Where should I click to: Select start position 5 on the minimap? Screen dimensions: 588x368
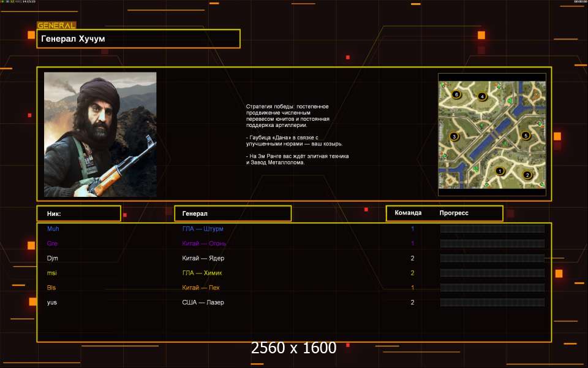[525, 136]
